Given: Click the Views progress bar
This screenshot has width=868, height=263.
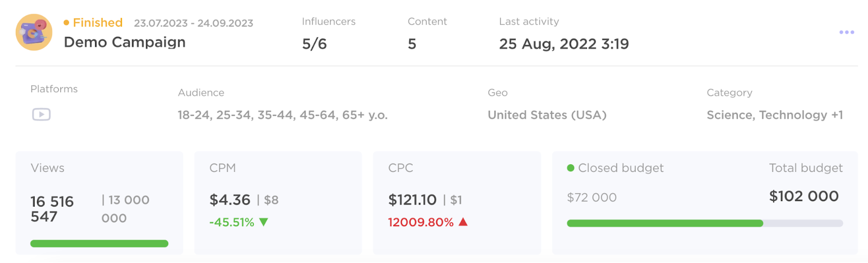Looking at the screenshot, I should tap(99, 243).
